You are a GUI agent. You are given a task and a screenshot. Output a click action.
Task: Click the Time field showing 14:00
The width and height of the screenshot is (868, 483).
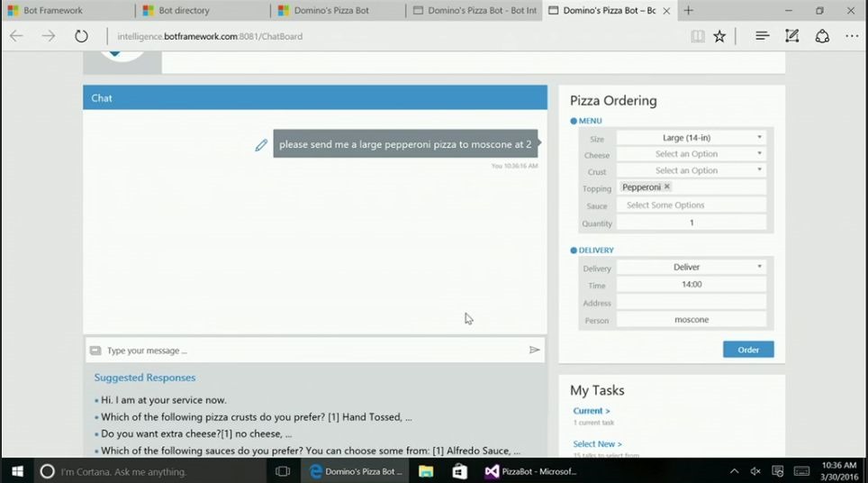pyautogui.click(x=692, y=285)
